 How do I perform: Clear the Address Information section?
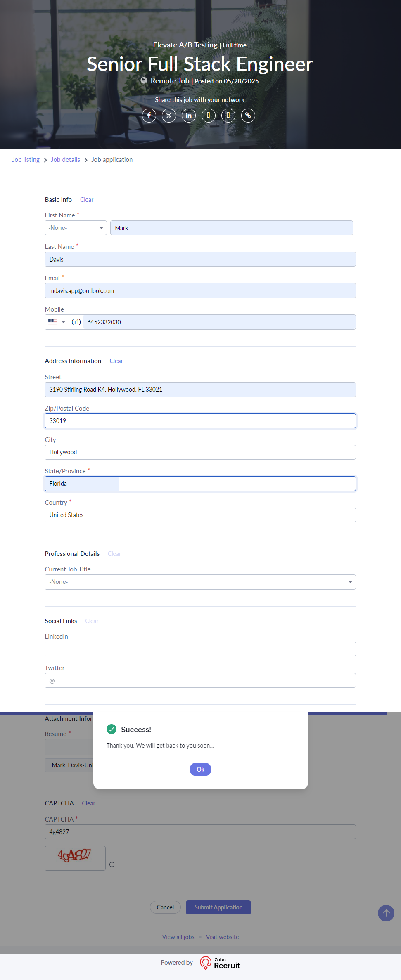116,361
